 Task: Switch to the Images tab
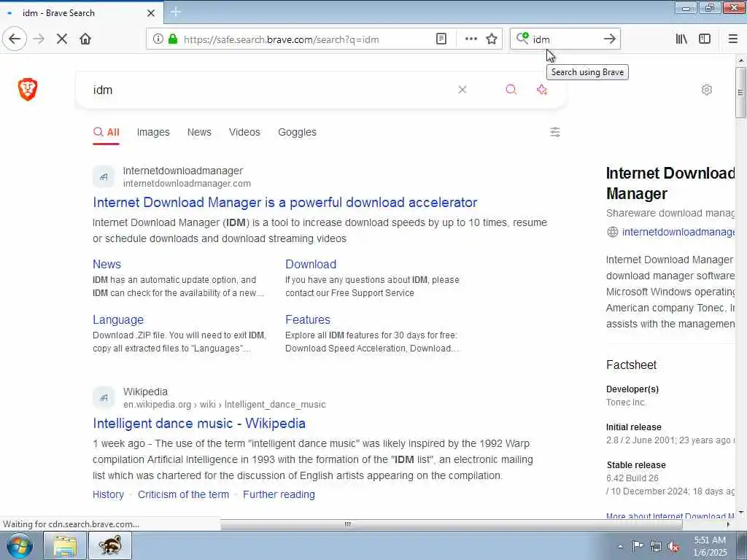pyautogui.click(x=153, y=133)
